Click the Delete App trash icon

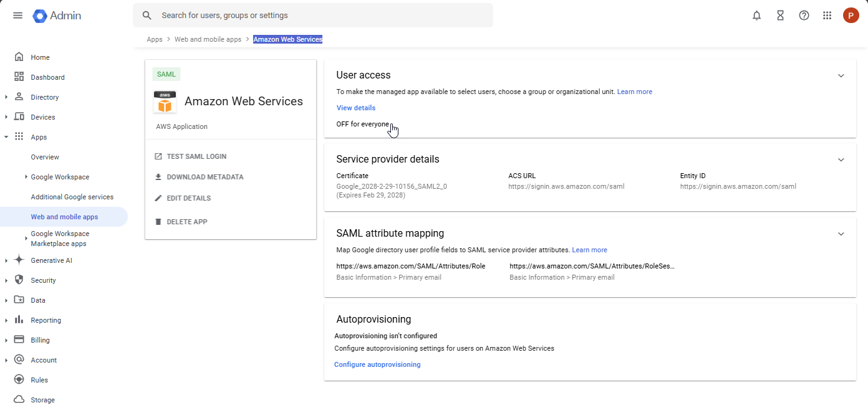click(158, 222)
